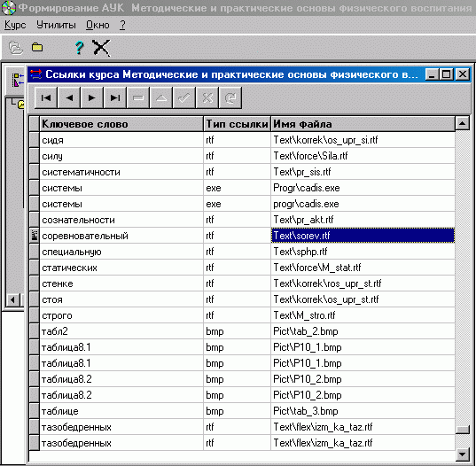The height and width of the screenshot is (466, 476).
Task: Click the yellow folder toolbar icon
Action: (37, 47)
